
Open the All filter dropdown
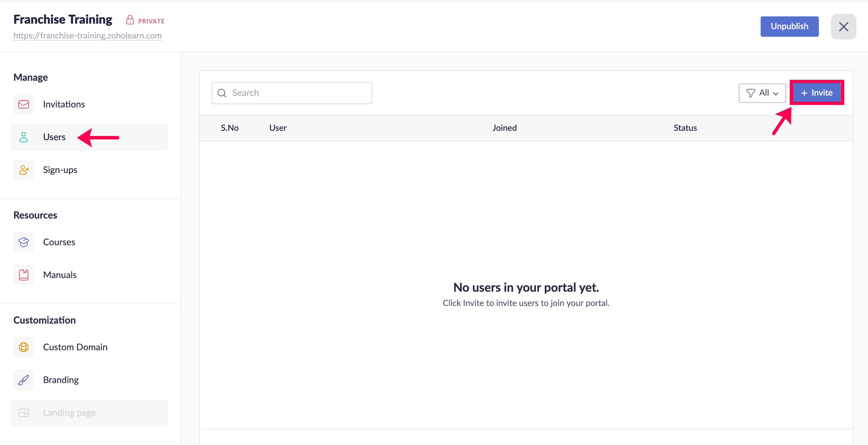[x=762, y=93]
